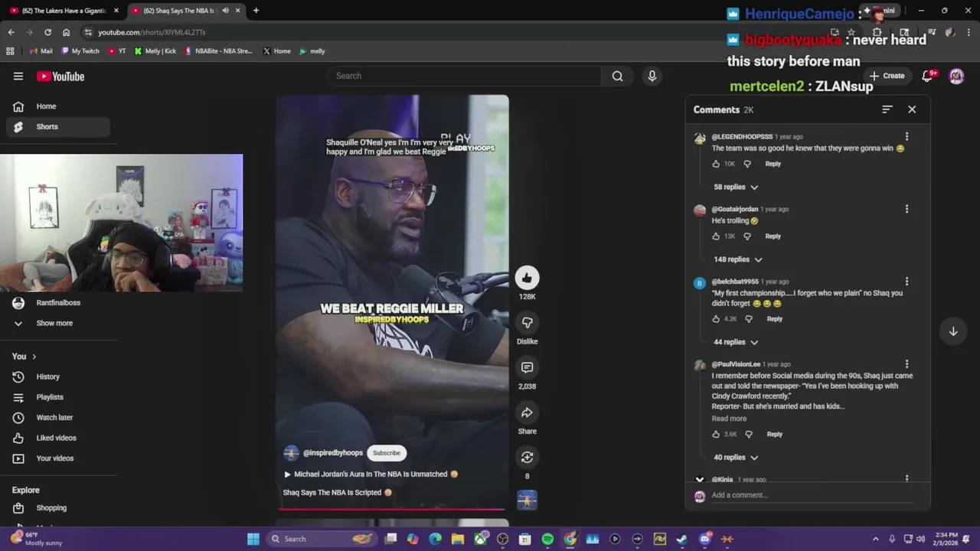This screenshot has height=551, width=980.
Task: Open Michael Jordan's Aura related video link
Action: click(371, 474)
